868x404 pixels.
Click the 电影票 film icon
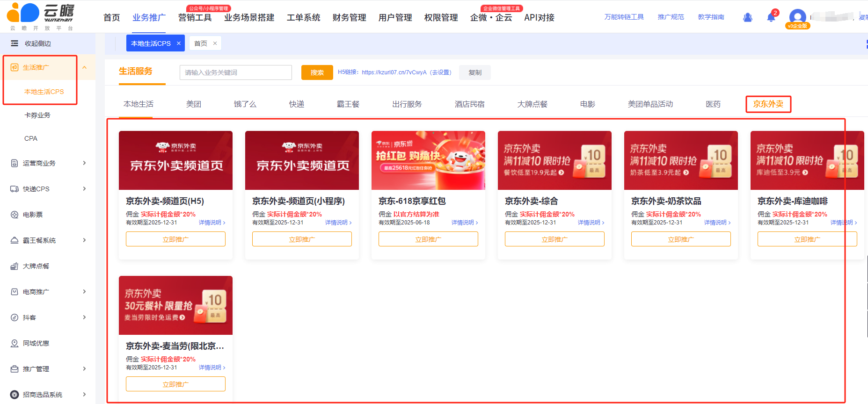click(15, 215)
